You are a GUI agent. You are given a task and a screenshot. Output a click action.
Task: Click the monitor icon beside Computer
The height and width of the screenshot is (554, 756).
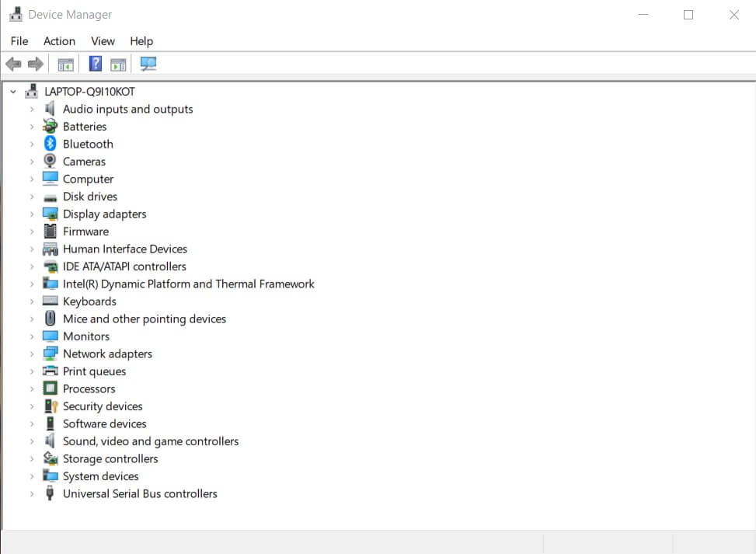[51, 179]
